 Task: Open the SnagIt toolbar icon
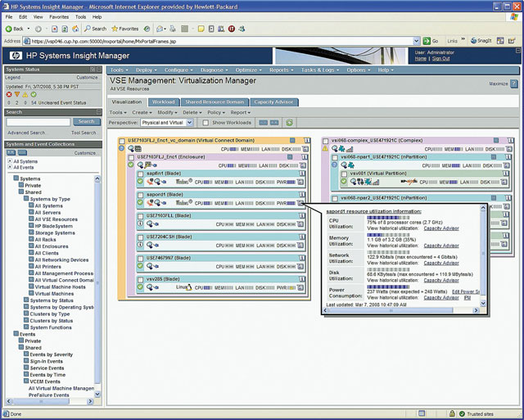coord(473,41)
